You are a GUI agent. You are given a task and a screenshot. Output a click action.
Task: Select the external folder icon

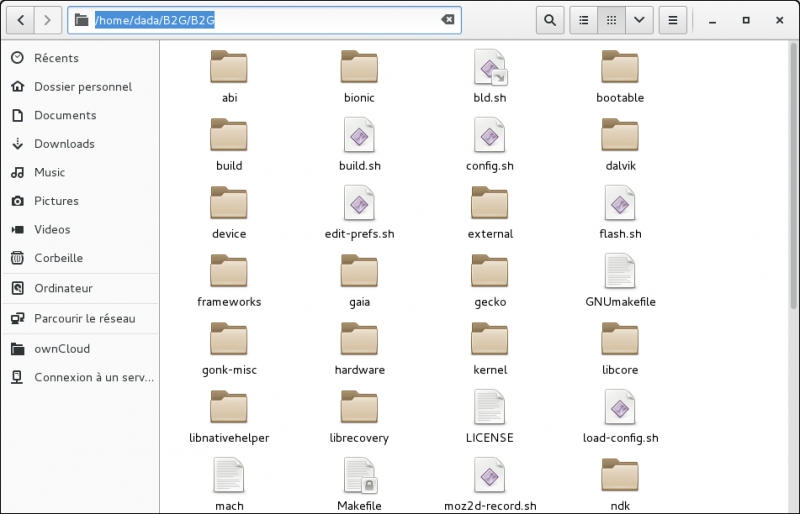[490, 203]
